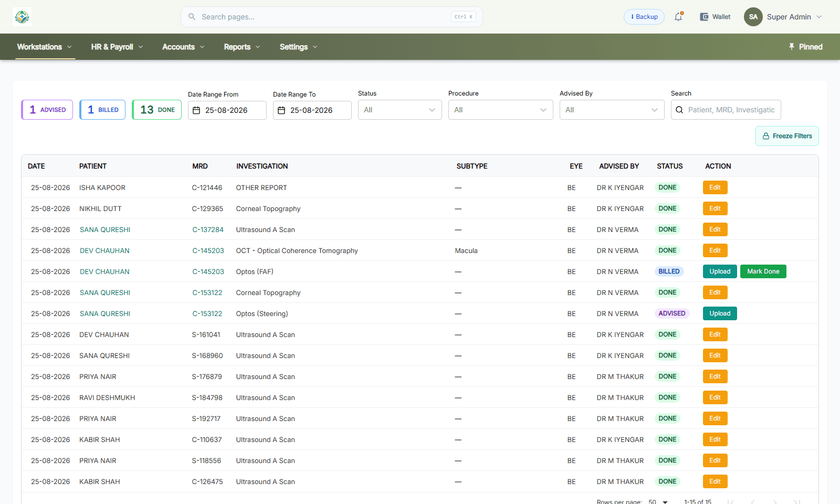
Task: Click the MRD cell S-161041
Action: 206,334
